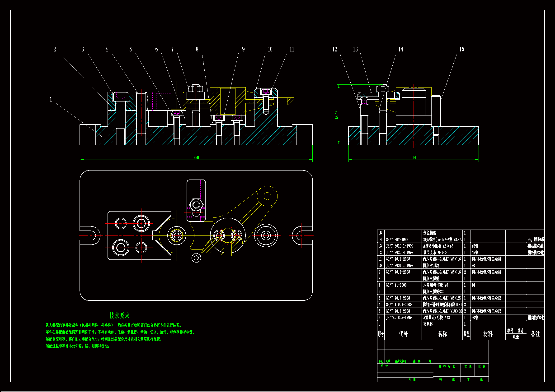
Task: Select JB/T 8031.1-1999 code cell
Action: coord(399,265)
